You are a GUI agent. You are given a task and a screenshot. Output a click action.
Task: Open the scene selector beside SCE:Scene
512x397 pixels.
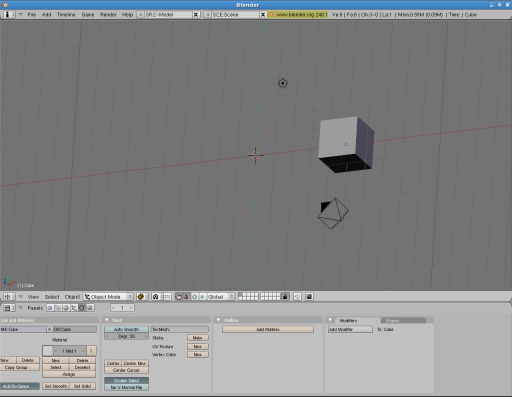208,15
